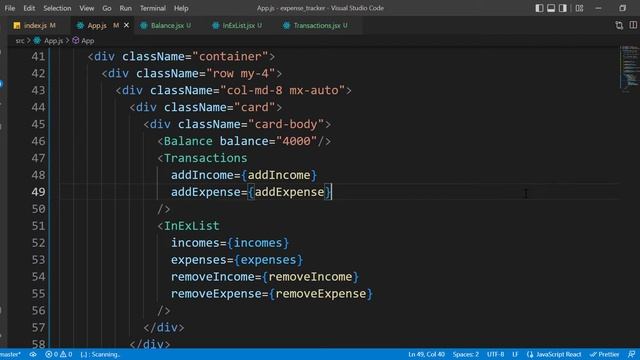Click removeExpense prop on line 55
The image size is (640, 360).
click(216, 293)
